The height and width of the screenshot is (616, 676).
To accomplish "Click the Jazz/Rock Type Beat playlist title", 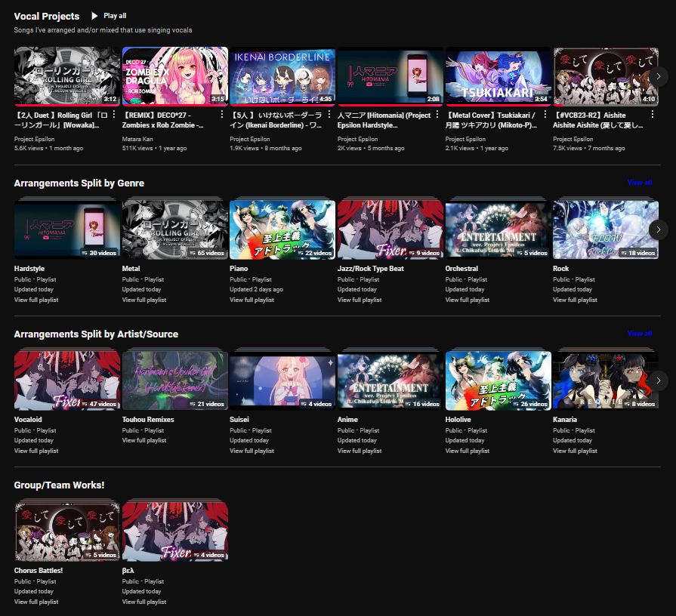I will pyautogui.click(x=371, y=269).
